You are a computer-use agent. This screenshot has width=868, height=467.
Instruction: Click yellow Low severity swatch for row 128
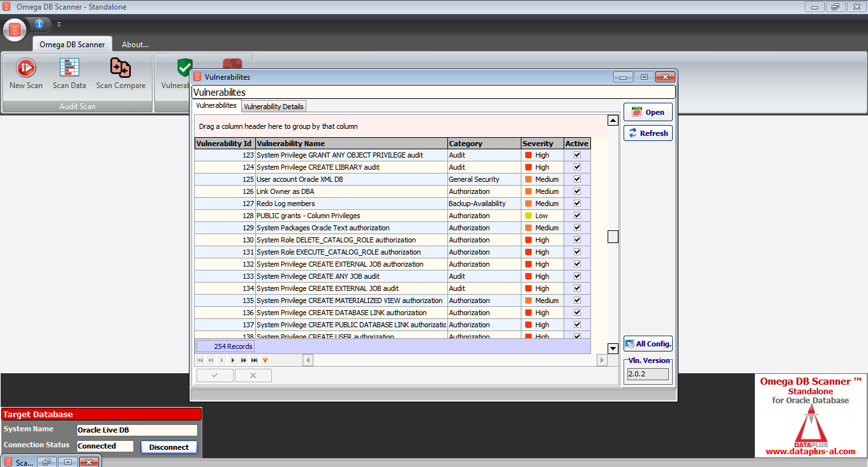[x=528, y=216]
